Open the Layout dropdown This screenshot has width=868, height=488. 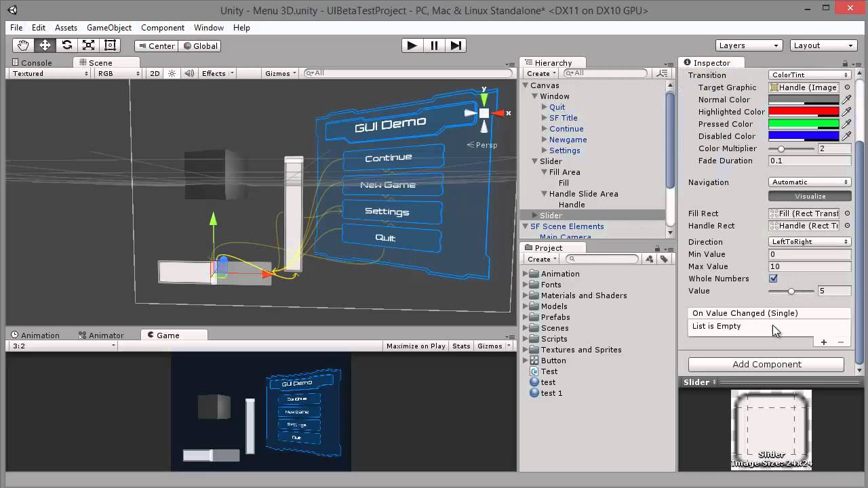[x=824, y=45]
